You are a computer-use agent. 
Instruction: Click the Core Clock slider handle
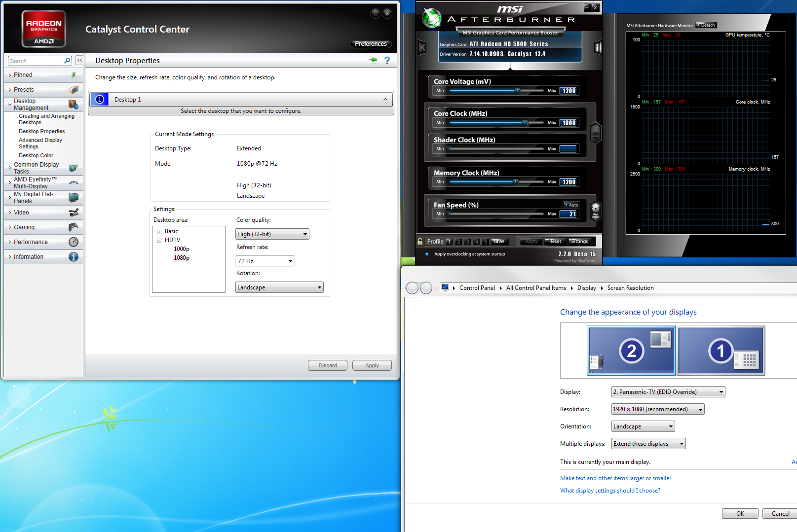tap(525, 123)
